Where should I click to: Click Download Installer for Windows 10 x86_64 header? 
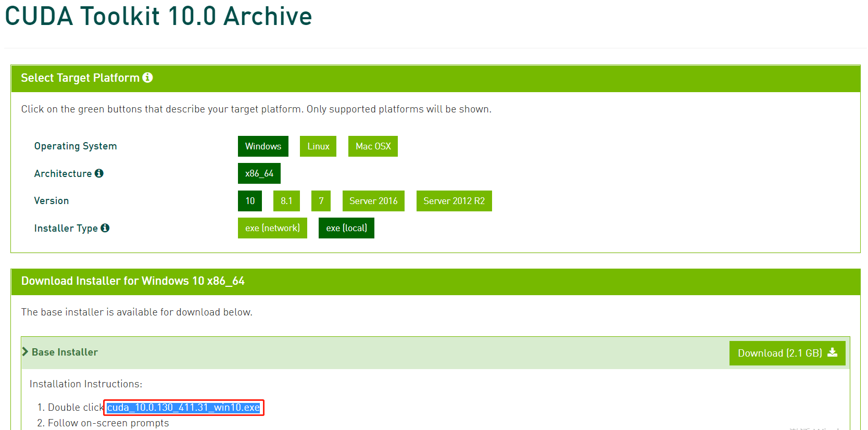click(x=133, y=281)
